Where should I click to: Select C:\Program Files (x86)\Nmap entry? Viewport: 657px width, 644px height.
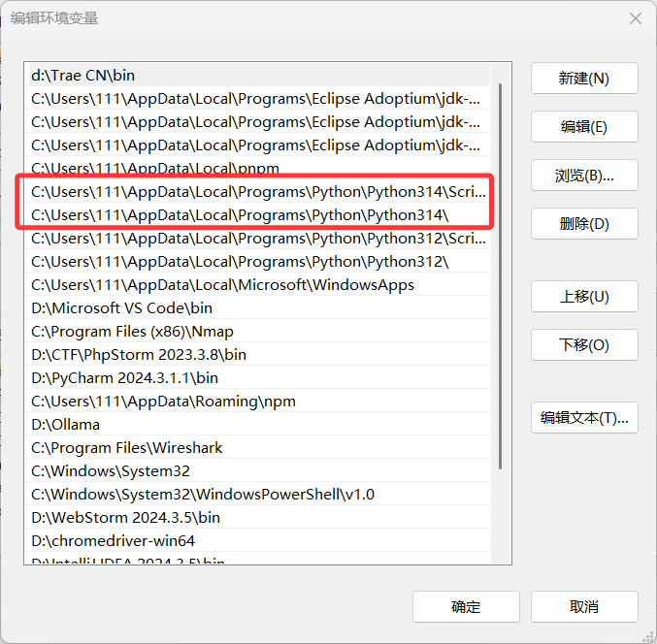[x=257, y=331]
